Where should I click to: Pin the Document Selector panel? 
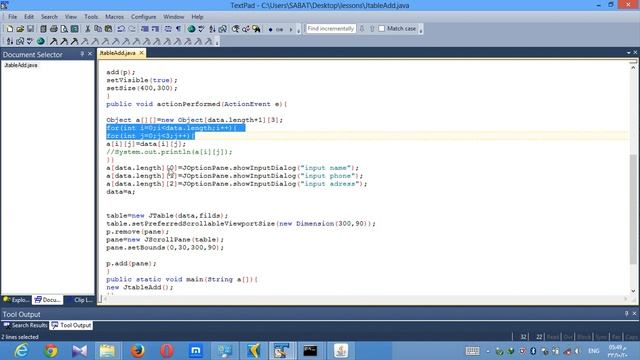[82, 54]
